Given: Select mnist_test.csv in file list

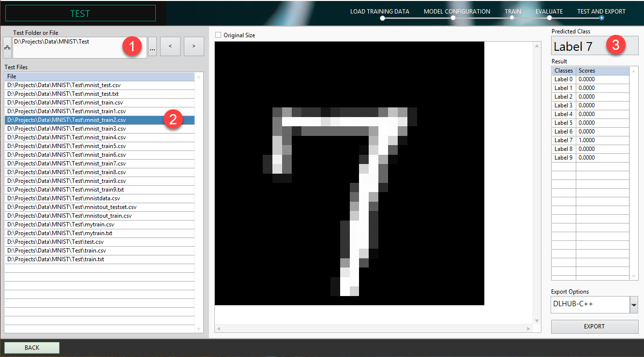Looking at the screenshot, I should tap(64, 85).
